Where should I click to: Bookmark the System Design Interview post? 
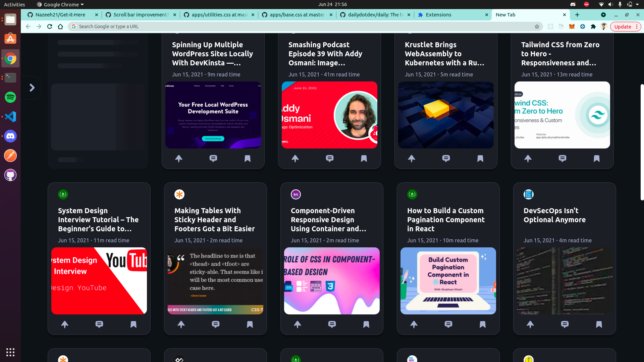click(x=133, y=324)
